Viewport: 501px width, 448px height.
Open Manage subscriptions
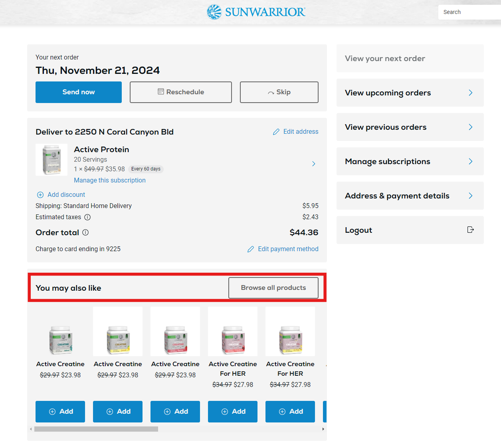click(x=410, y=161)
